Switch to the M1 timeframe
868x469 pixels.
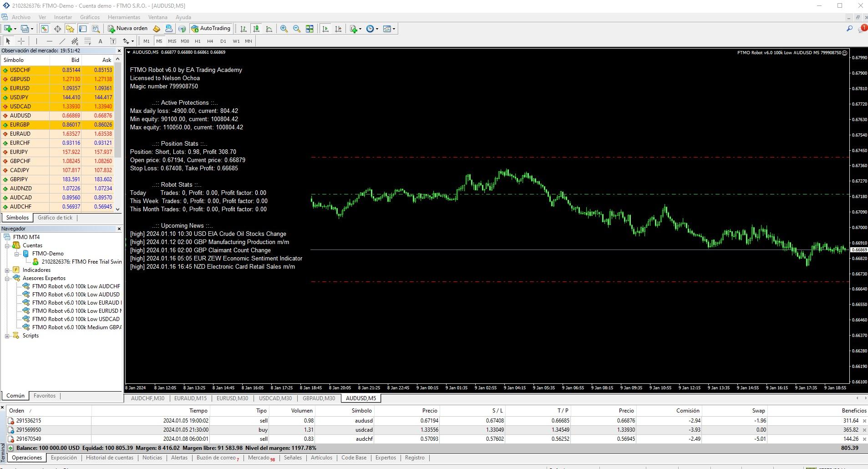(x=147, y=41)
